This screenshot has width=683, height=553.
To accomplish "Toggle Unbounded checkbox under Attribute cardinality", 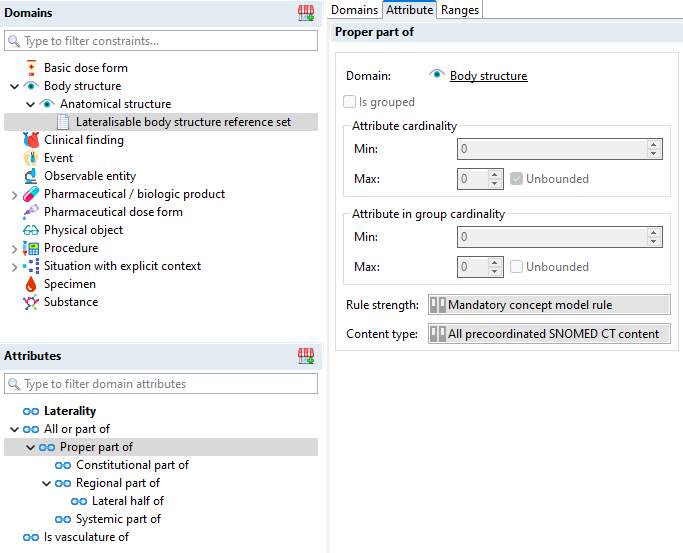I will 516,179.
